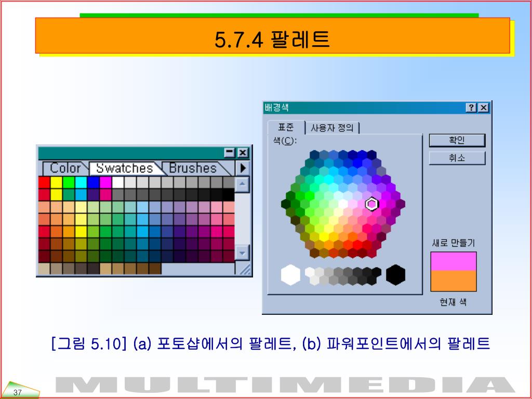This screenshot has width=532, height=399.
Task: Open the Brushes tab
Action: pyautogui.click(x=193, y=168)
